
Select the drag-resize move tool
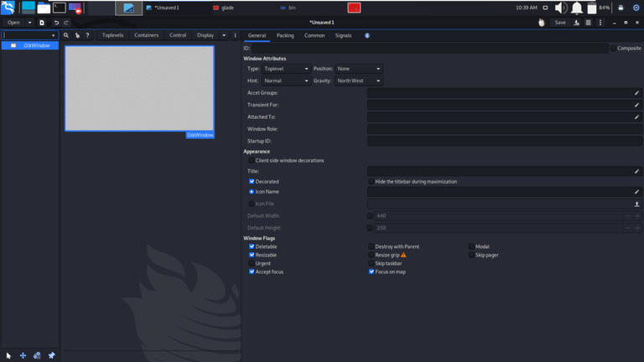[23, 355]
